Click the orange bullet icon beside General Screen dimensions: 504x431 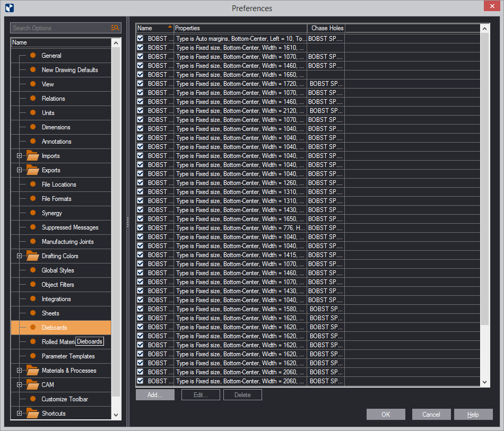tap(33, 55)
